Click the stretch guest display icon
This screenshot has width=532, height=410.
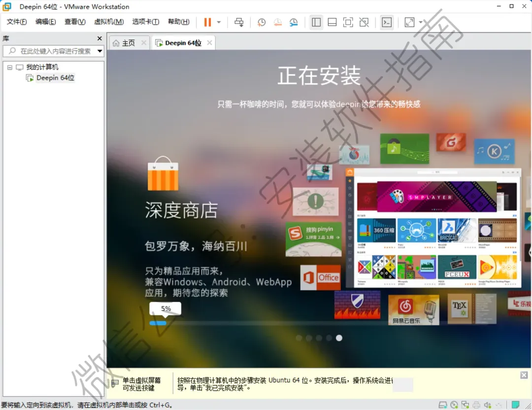click(409, 22)
